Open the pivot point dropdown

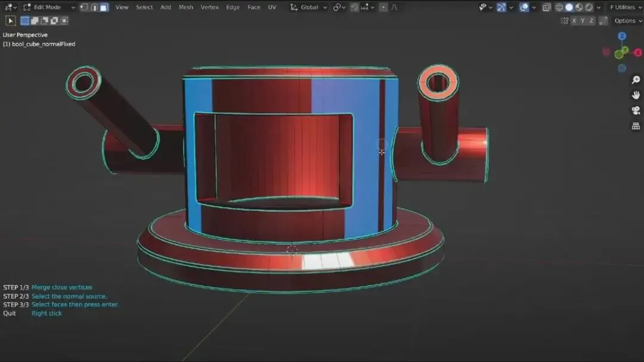[x=339, y=7]
